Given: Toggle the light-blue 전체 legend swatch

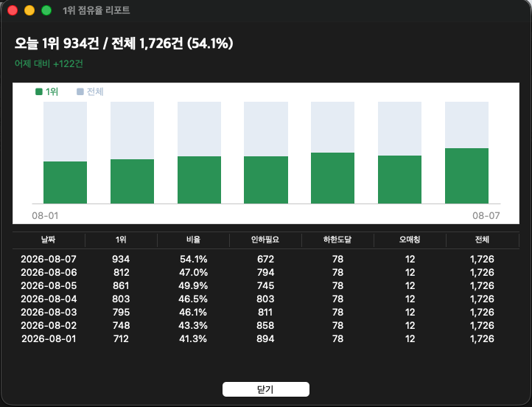Looking at the screenshot, I should [x=80, y=91].
